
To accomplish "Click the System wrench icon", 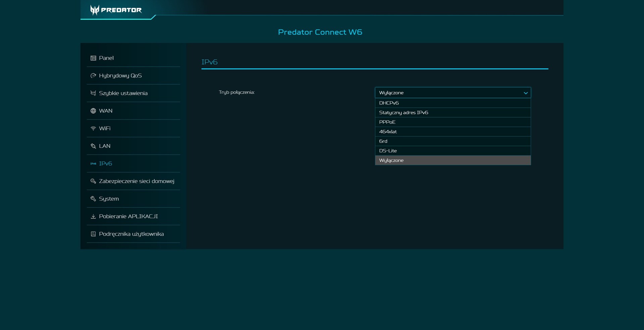I will [93, 199].
